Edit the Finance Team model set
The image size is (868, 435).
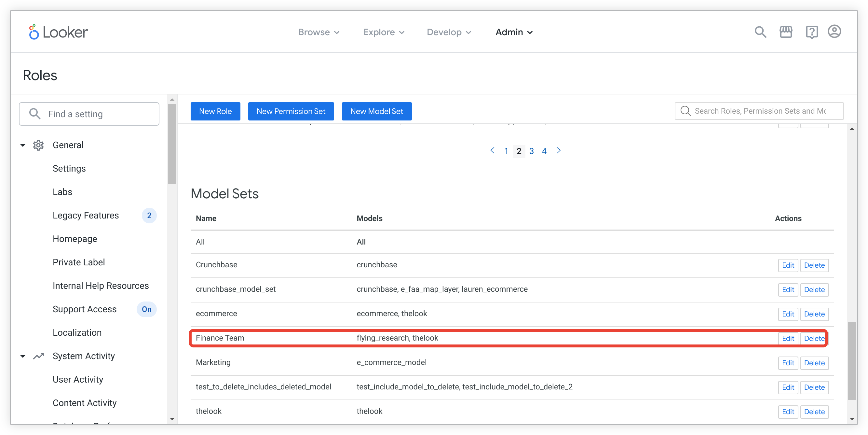click(786, 338)
